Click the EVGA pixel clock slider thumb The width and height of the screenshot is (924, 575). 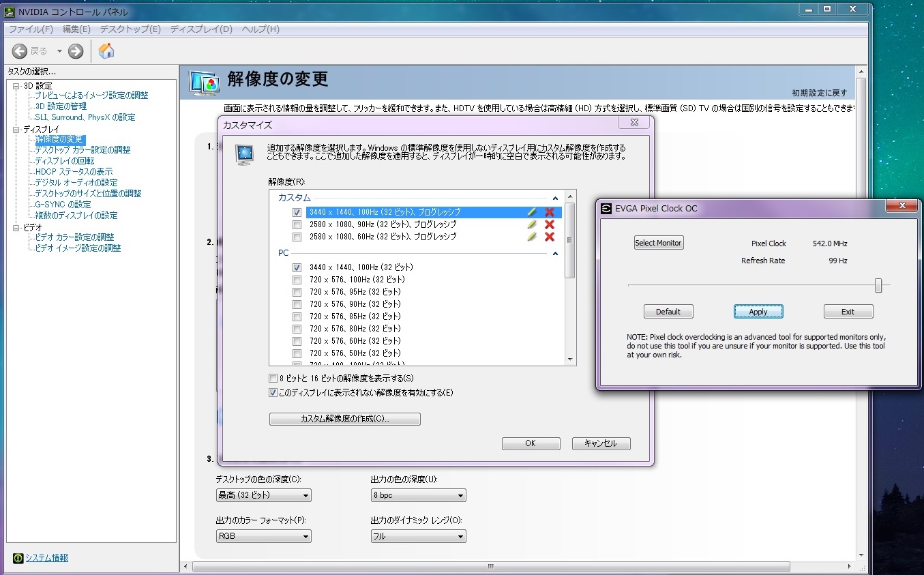[878, 285]
